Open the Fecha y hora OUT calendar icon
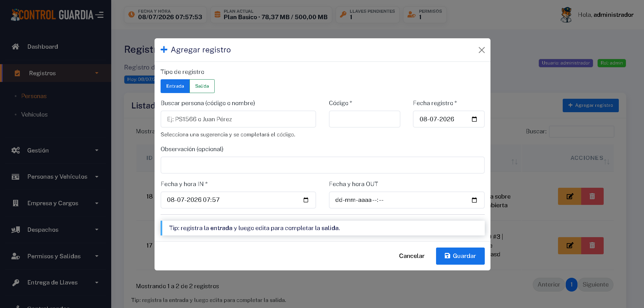644x308 pixels. coord(474,200)
